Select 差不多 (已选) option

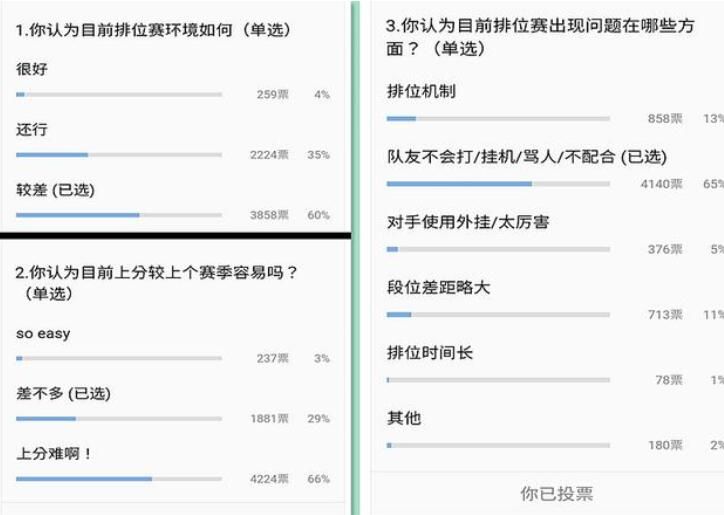click(x=63, y=394)
